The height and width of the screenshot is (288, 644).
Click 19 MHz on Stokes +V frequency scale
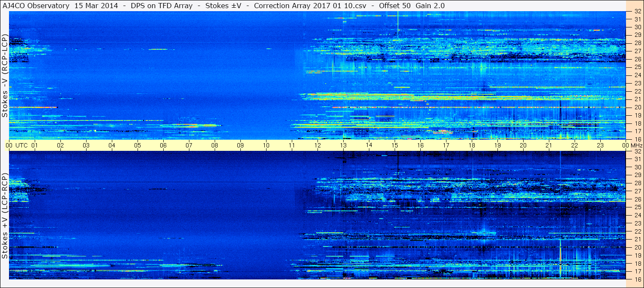pos(638,255)
